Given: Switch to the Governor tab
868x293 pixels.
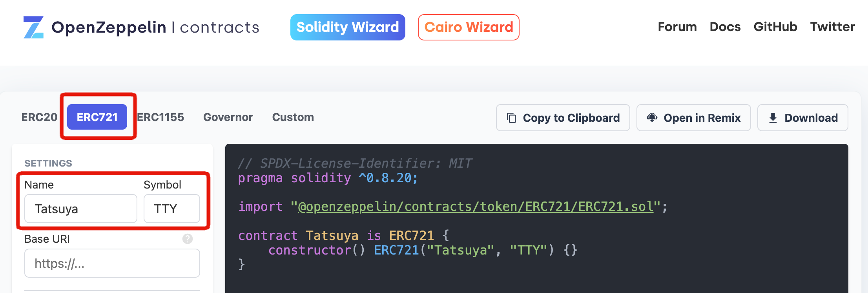Looking at the screenshot, I should pyautogui.click(x=228, y=117).
